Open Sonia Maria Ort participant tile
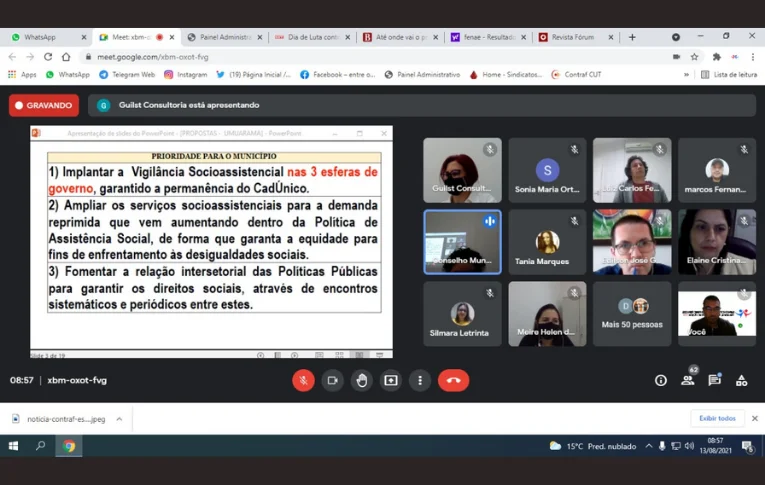The width and height of the screenshot is (765, 485). pos(547,170)
